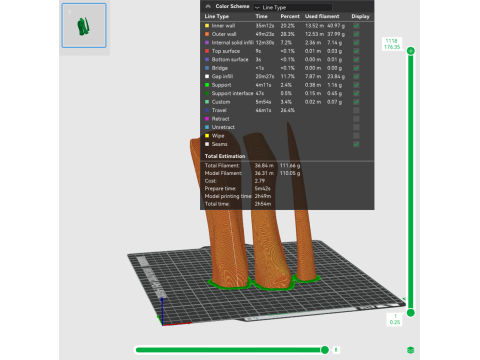Click the bottom handle of vertical layer slider

coord(411,313)
